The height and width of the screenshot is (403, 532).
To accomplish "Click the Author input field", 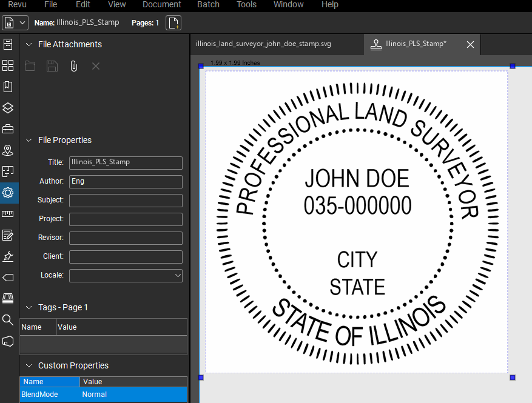I will click(126, 182).
